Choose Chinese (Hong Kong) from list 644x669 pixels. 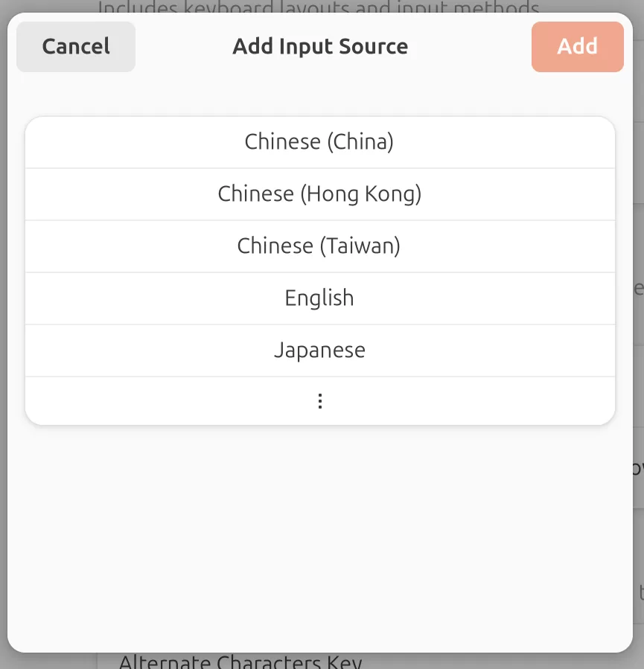tap(319, 194)
